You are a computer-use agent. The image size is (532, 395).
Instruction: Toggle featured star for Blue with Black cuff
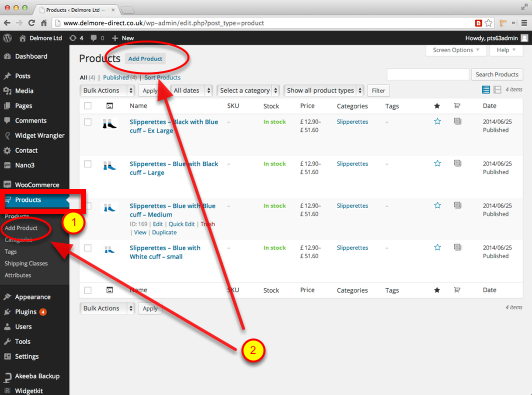[x=437, y=164]
